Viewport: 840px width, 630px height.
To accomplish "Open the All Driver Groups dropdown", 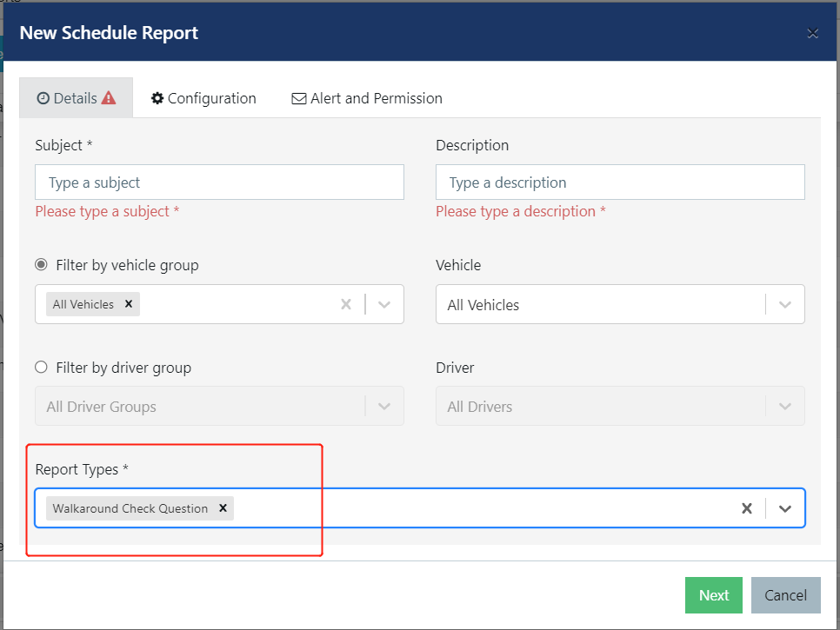I will pos(220,407).
